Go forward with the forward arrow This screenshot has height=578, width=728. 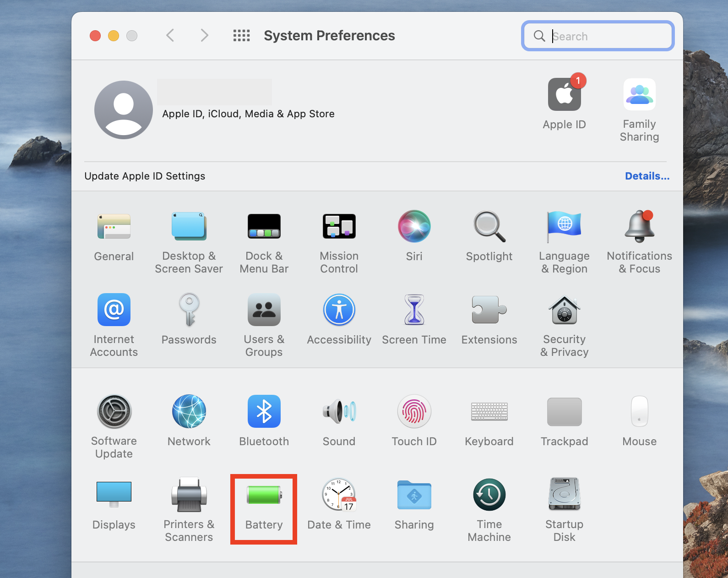point(204,35)
